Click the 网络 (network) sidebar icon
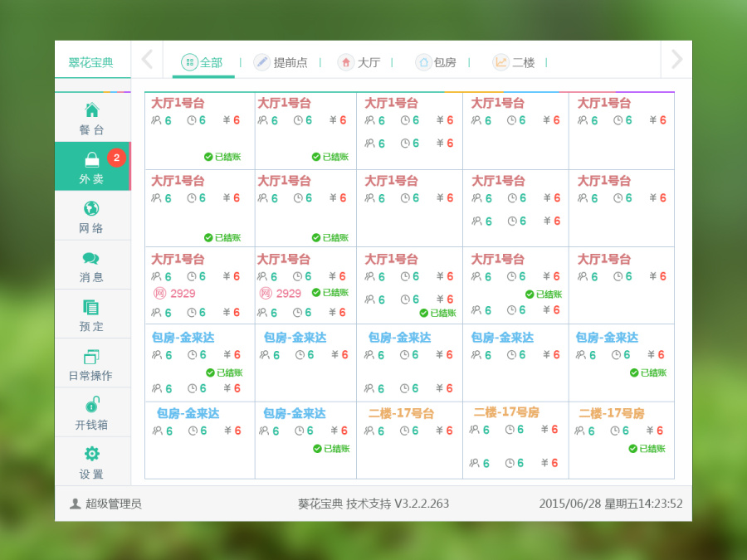 coord(91,216)
